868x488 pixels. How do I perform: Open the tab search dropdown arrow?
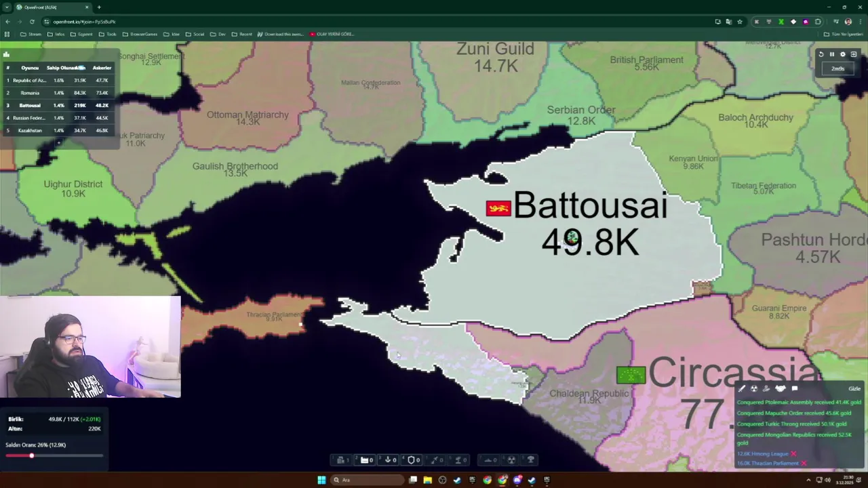(6, 7)
